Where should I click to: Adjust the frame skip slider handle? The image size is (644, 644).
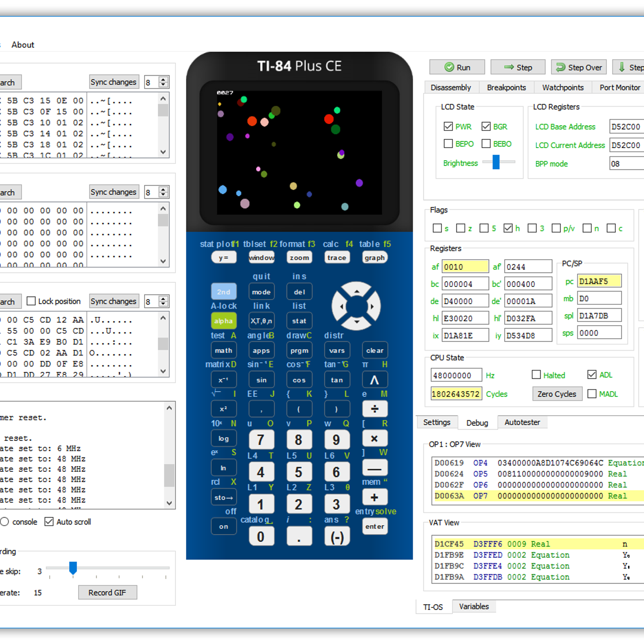pyautogui.click(x=73, y=568)
